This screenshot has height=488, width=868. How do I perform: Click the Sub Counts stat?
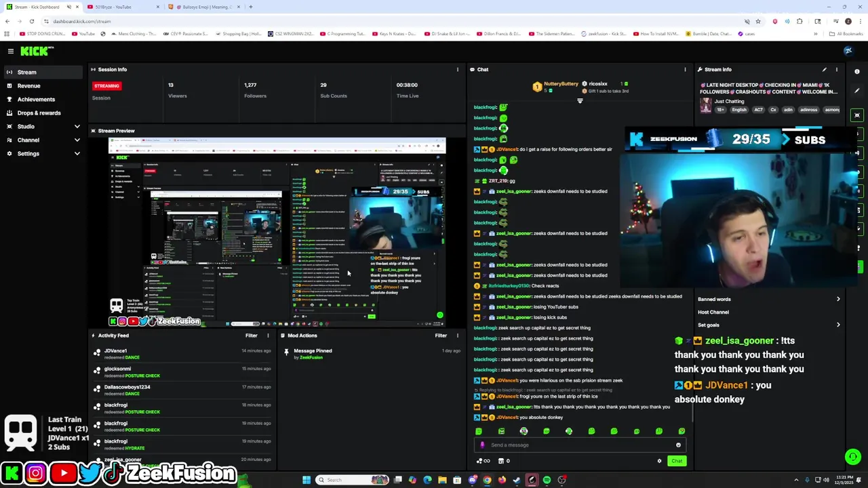pos(334,90)
